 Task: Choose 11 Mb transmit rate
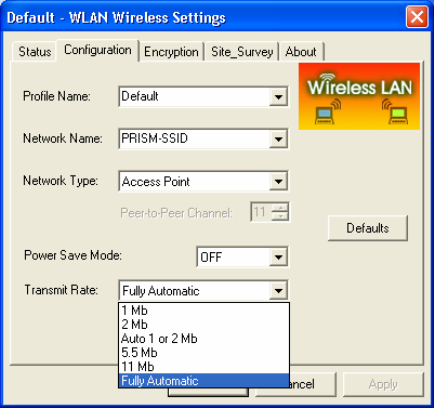tap(204, 367)
